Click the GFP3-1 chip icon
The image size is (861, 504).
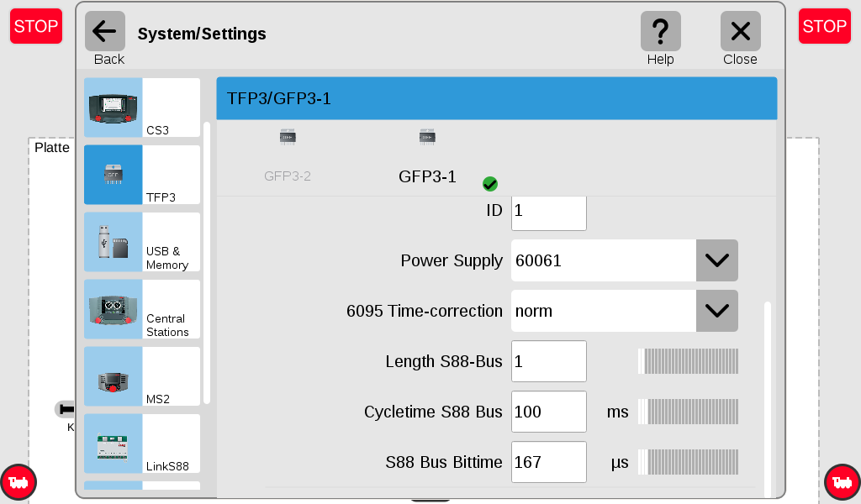point(427,137)
